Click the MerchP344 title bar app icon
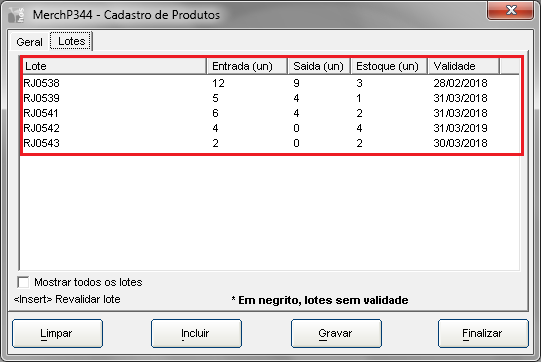Image resolution: width=541 pixels, height=362 pixels. pyautogui.click(x=17, y=15)
